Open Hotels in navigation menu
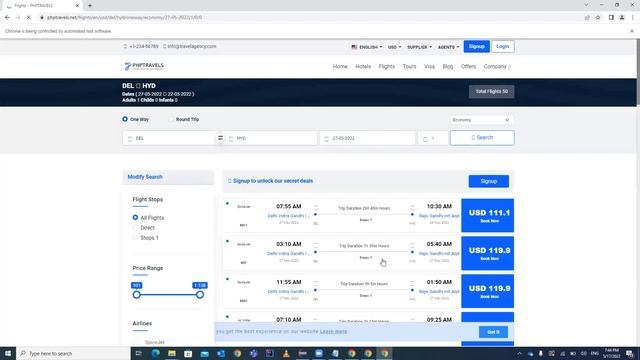This screenshot has height=360, width=640. (363, 67)
